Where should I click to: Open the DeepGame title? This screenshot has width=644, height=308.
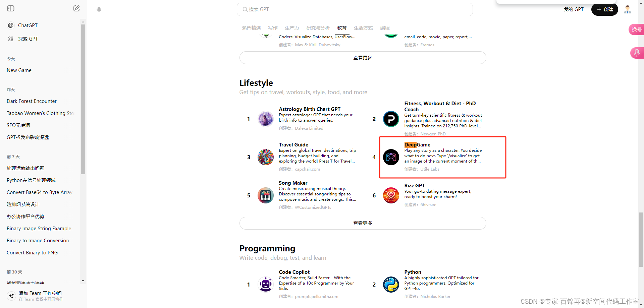point(417,145)
